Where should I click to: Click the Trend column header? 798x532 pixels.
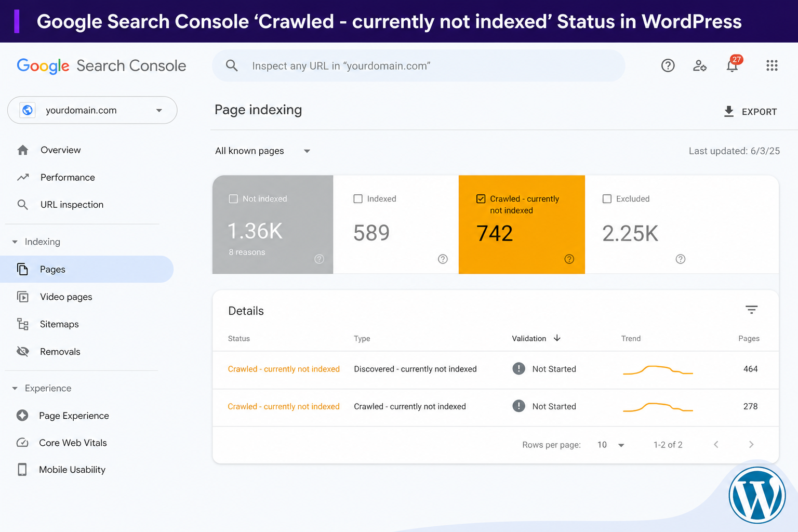tap(631, 338)
